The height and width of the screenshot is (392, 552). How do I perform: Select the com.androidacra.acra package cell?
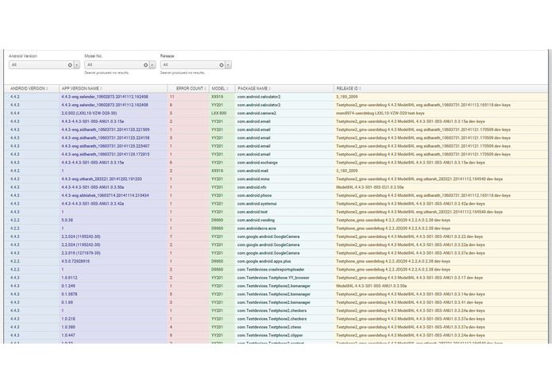pos(284,229)
